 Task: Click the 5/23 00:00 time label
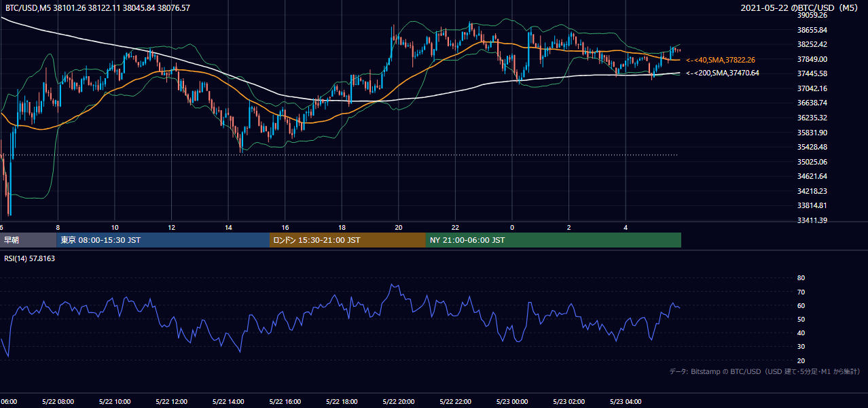[511, 401]
